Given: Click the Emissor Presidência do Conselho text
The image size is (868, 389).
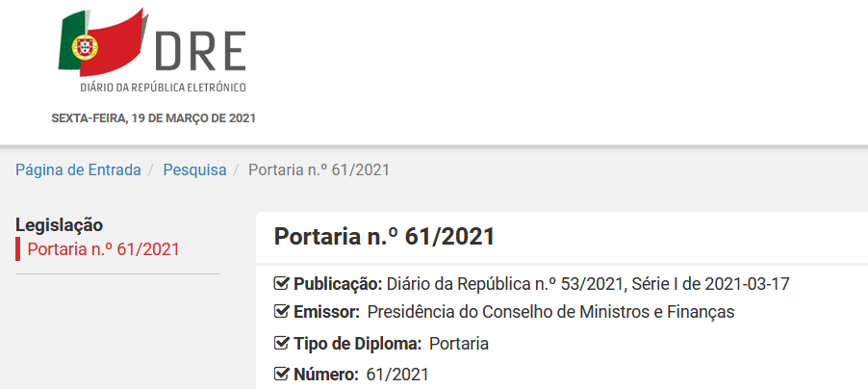Looking at the screenshot, I should (x=550, y=312).
